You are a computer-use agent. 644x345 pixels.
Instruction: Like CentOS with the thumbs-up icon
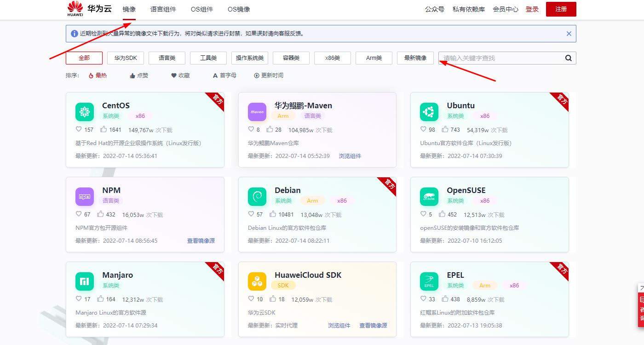(103, 129)
